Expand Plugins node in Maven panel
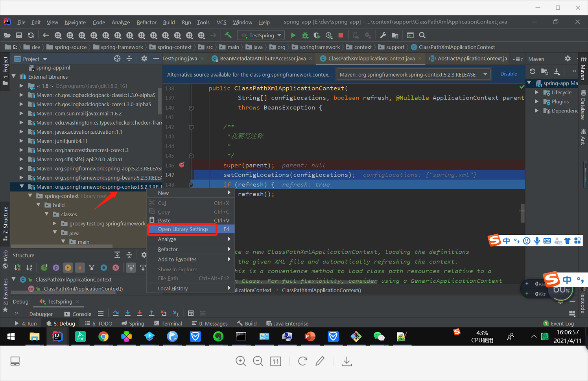The width and height of the screenshot is (588, 381). pyautogui.click(x=537, y=101)
